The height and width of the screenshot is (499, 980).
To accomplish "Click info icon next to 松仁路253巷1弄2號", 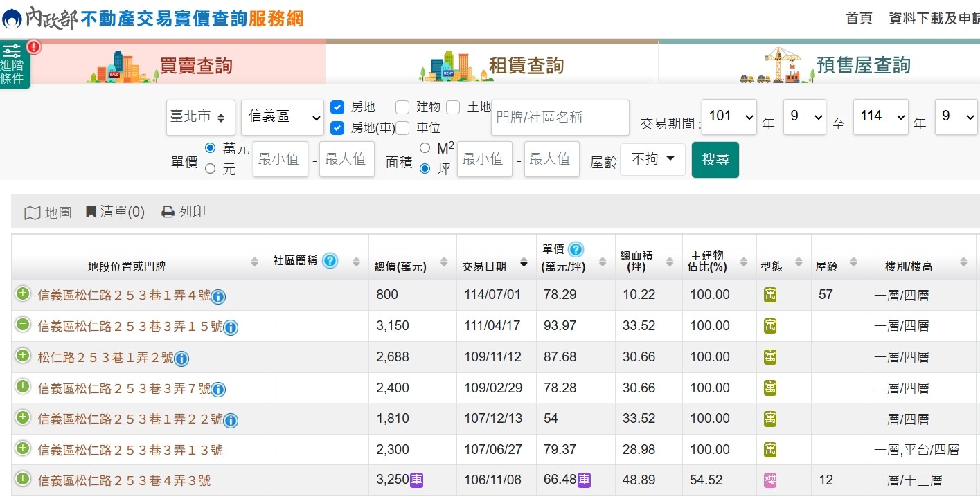I will tap(181, 359).
